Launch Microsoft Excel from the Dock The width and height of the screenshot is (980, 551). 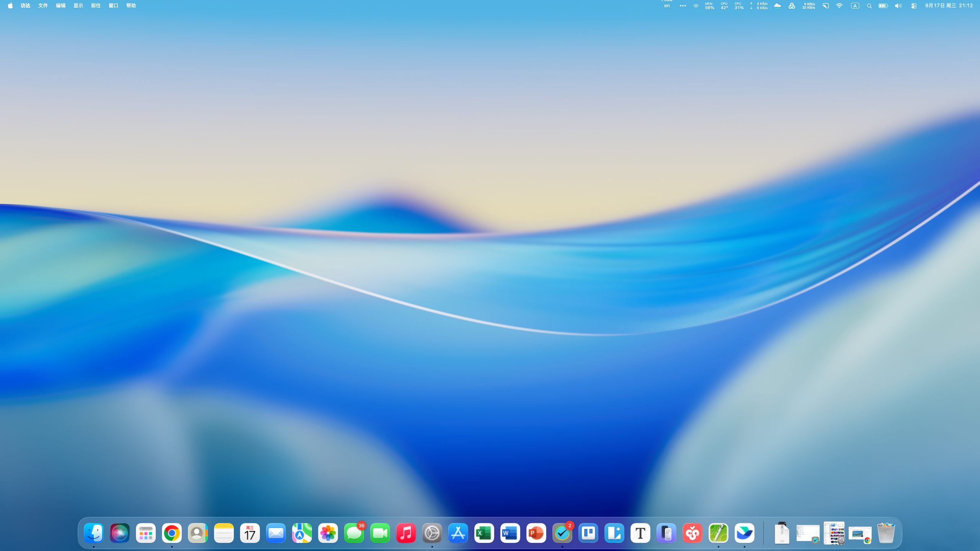pyautogui.click(x=484, y=533)
